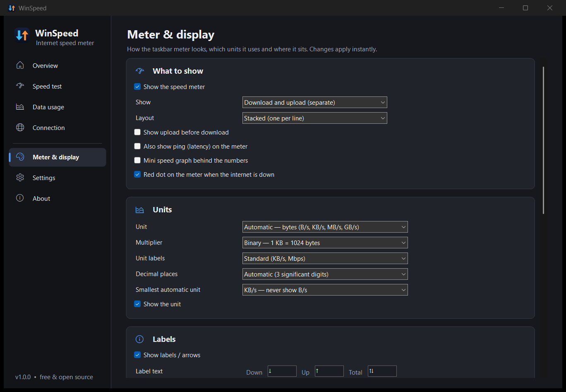The height and width of the screenshot is (392, 566).
Task: Uncheck Show the unit
Action: (137, 304)
